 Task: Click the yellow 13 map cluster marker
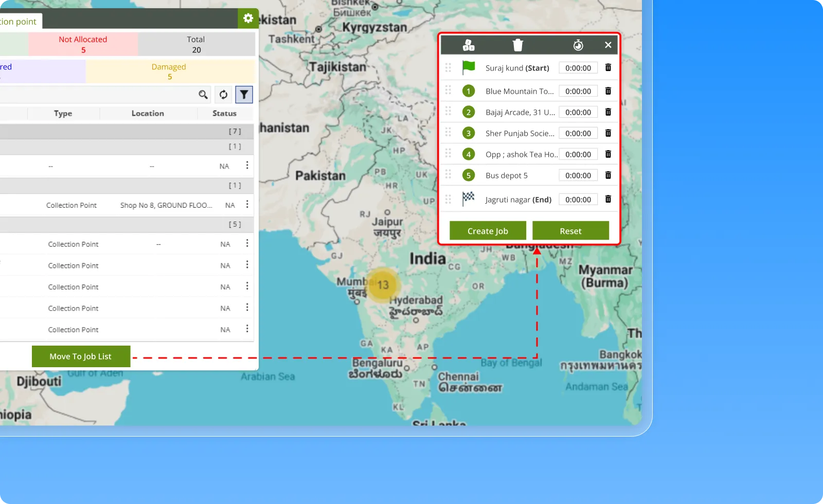tap(383, 285)
